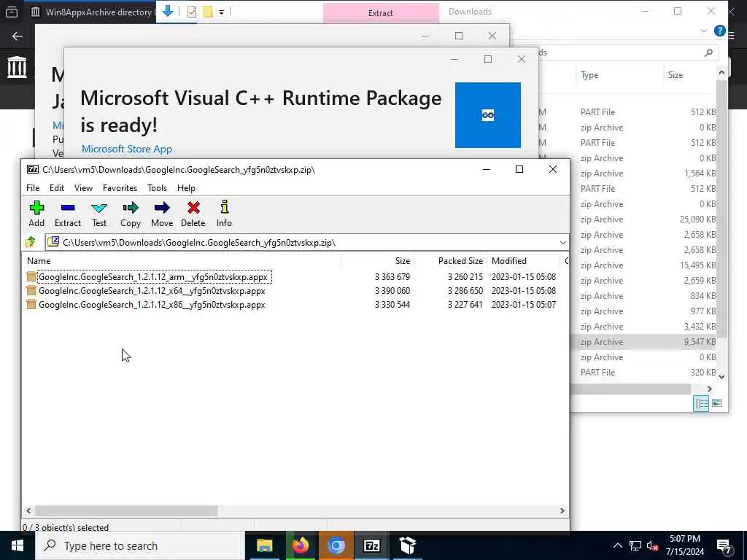Click the muted volume tray icon
The image size is (747, 560).
(x=652, y=545)
